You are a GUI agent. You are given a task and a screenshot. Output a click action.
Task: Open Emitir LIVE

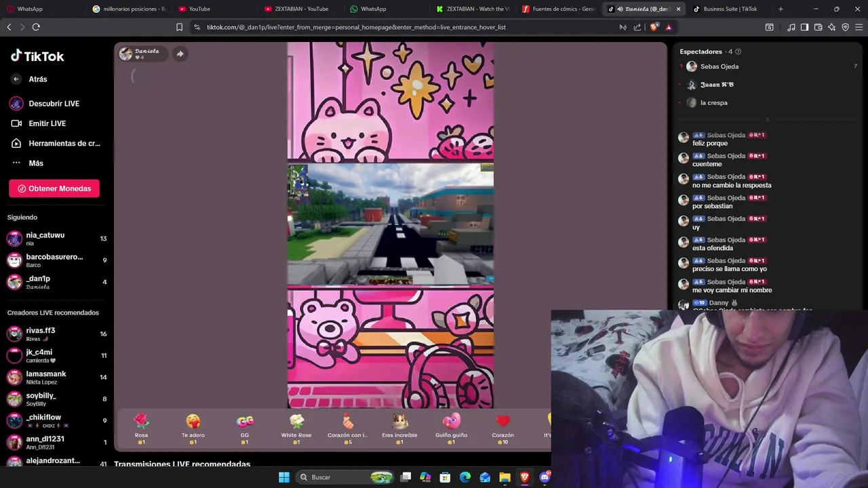[x=38, y=123]
